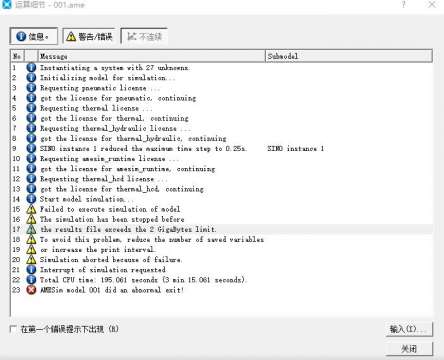444x360 pixels.
Task: Sort by the Message column header
Action: click(152, 56)
